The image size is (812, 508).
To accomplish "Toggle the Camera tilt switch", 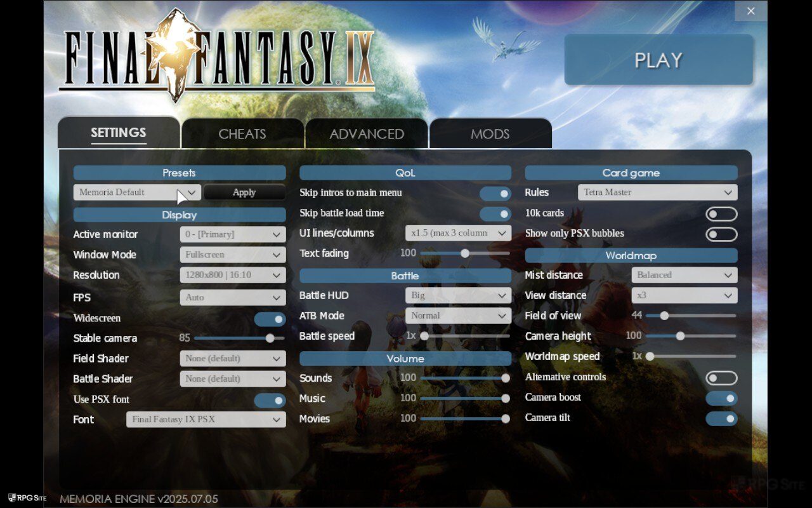I will pos(722,419).
